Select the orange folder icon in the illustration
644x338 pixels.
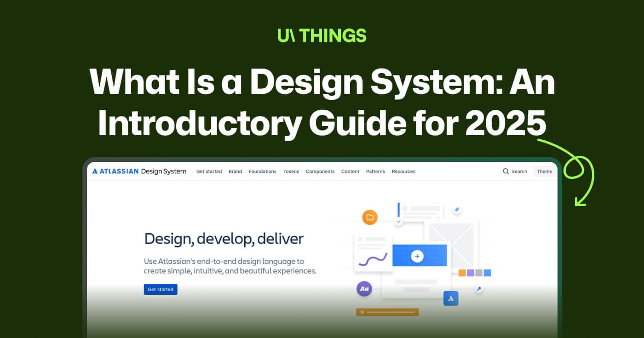(x=371, y=218)
